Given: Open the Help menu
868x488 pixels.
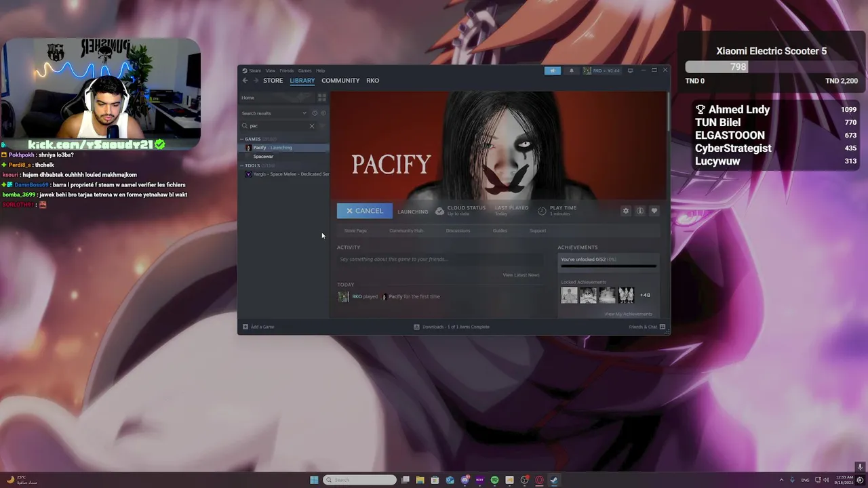Looking at the screenshot, I should (x=321, y=70).
